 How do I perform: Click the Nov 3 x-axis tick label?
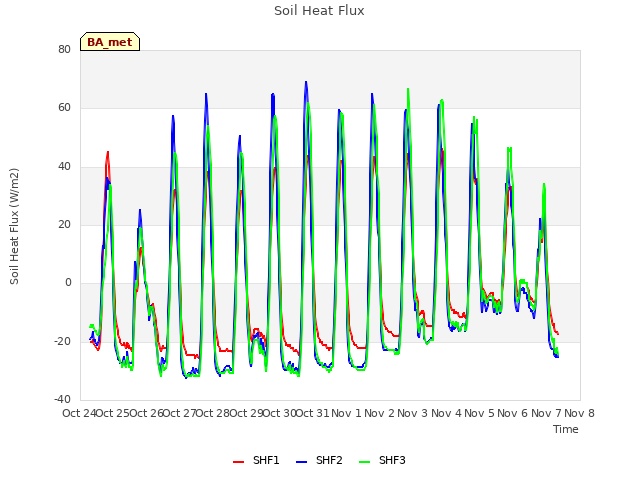pos(413,413)
